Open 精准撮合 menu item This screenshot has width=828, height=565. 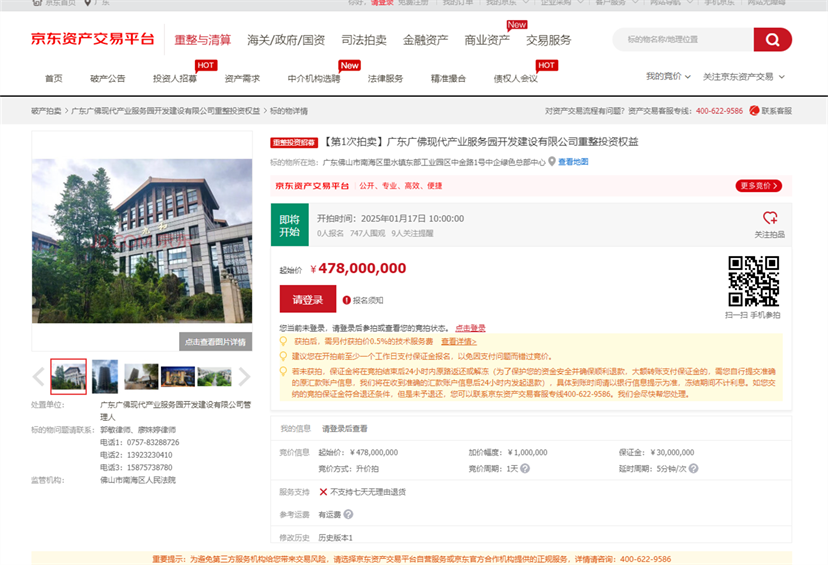[x=448, y=78]
